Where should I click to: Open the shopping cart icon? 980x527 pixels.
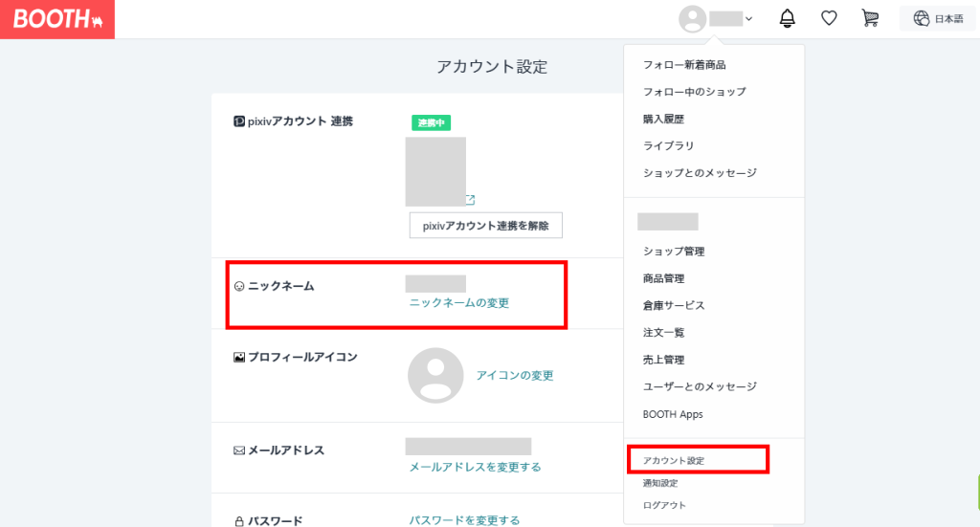(870, 18)
